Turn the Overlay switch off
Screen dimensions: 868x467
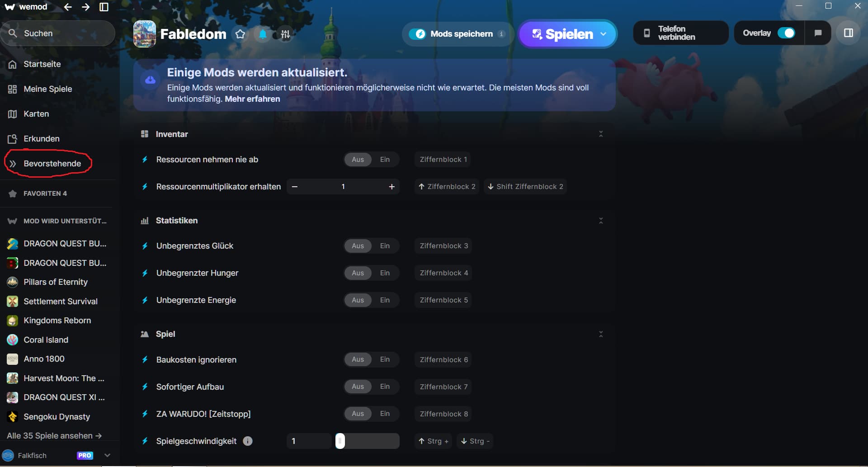pyautogui.click(x=787, y=33)
